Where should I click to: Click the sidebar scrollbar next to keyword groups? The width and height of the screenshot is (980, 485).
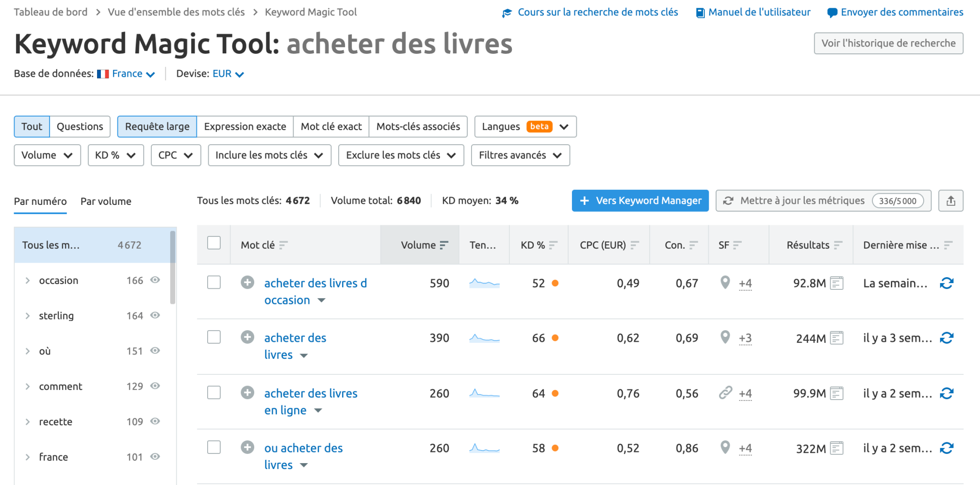172,267
